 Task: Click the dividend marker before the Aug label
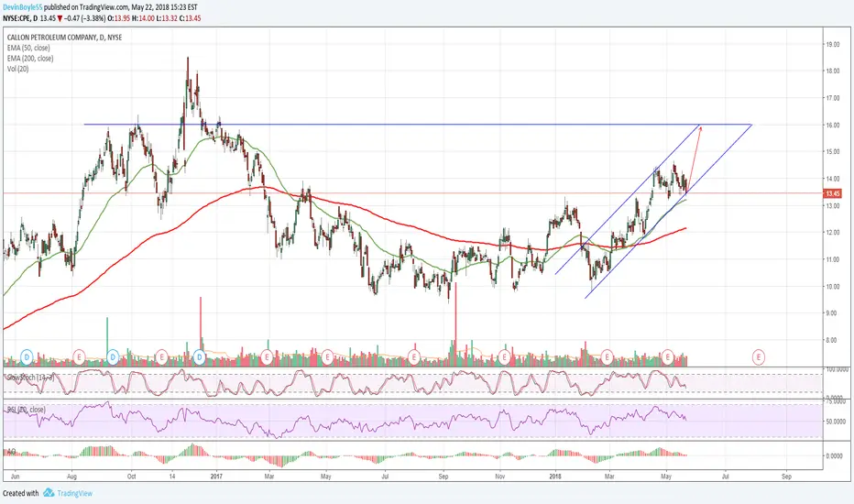pyautogui.click(x=27, y=357)
